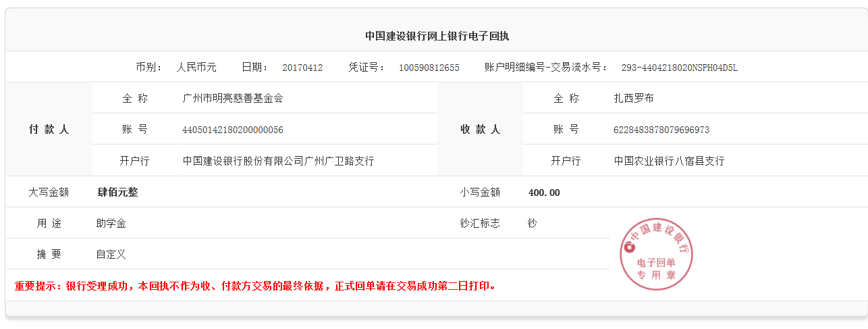
Task: Click the red 电子回单专用章 stamp
Action: [x=656, y=254]
